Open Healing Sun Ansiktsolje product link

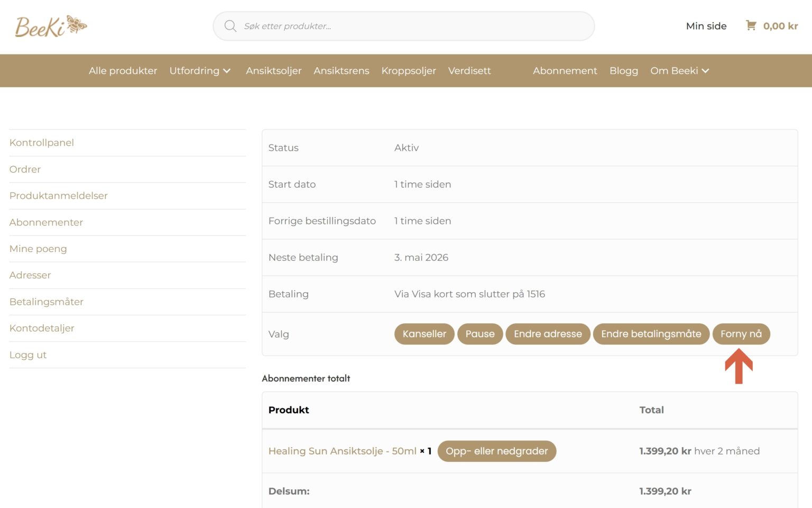pos(342,451)
